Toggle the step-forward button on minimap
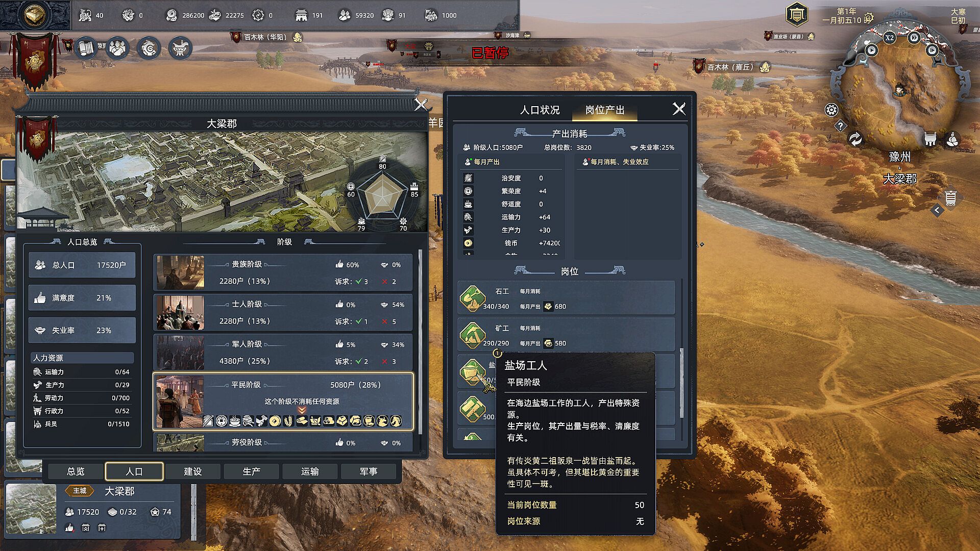 point(932,50)
